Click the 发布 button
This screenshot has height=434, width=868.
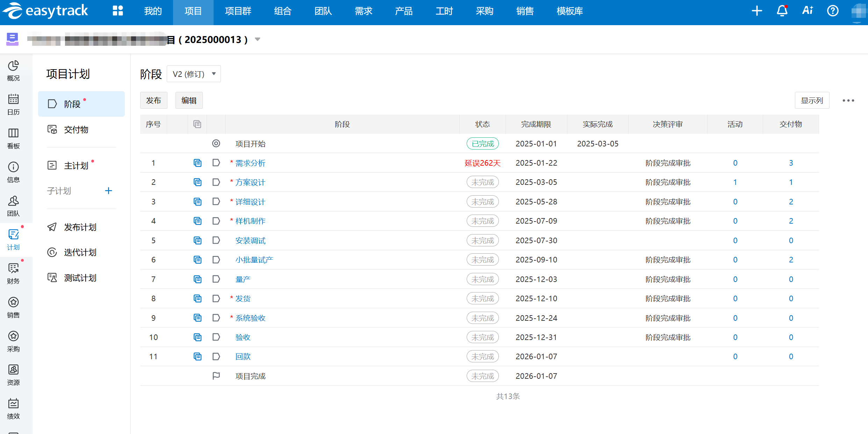(153, 101)
